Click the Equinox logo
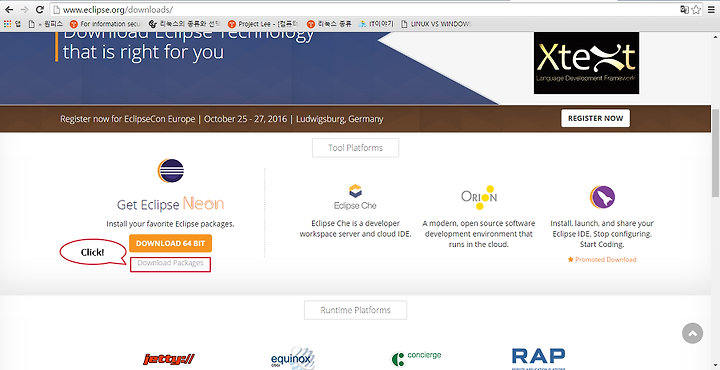 292,359
